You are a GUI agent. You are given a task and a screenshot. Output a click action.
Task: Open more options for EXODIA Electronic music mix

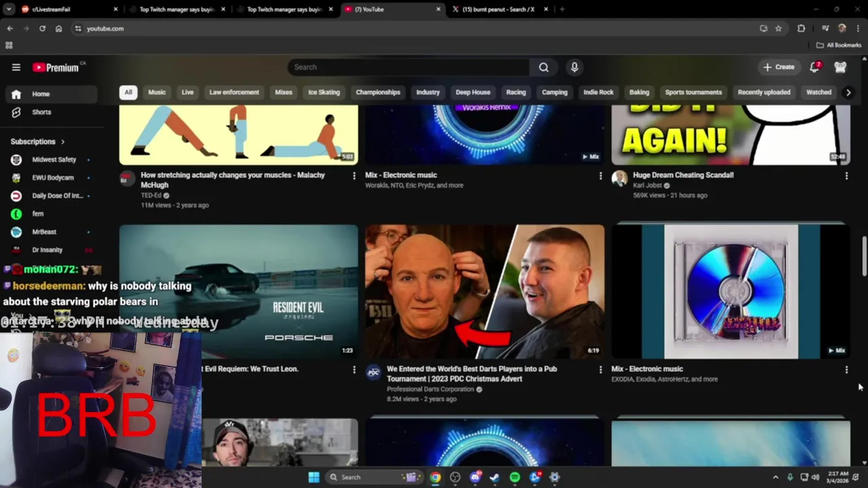[846, 369]
